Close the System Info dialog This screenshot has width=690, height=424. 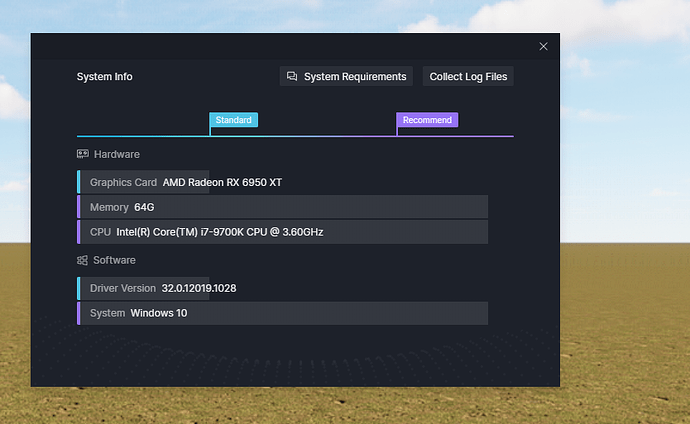[x=543, y=47]
